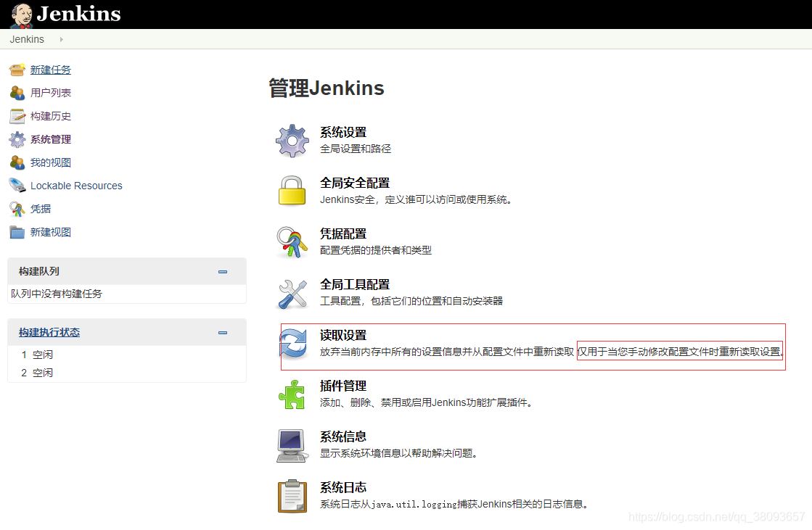The width and height of the screenshot is (812, 530).
Task: Open the 系统信息 link
Action: coord(343,437)
